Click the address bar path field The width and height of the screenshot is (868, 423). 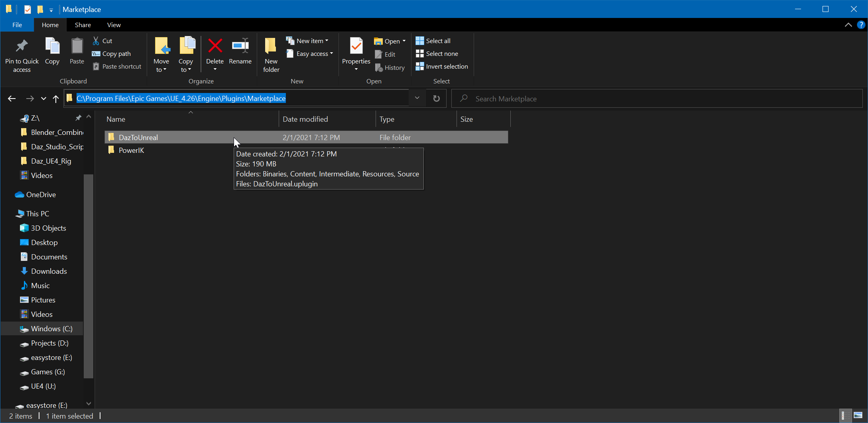coord(237,98)
